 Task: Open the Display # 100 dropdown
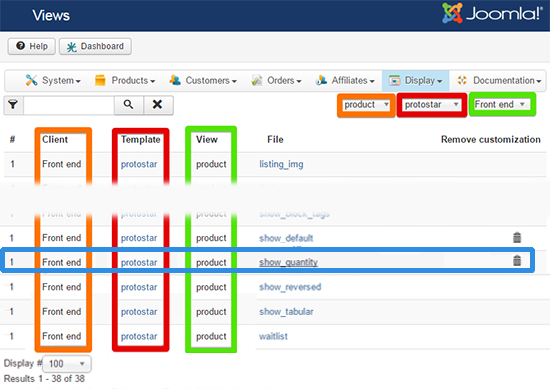point(67,364)
